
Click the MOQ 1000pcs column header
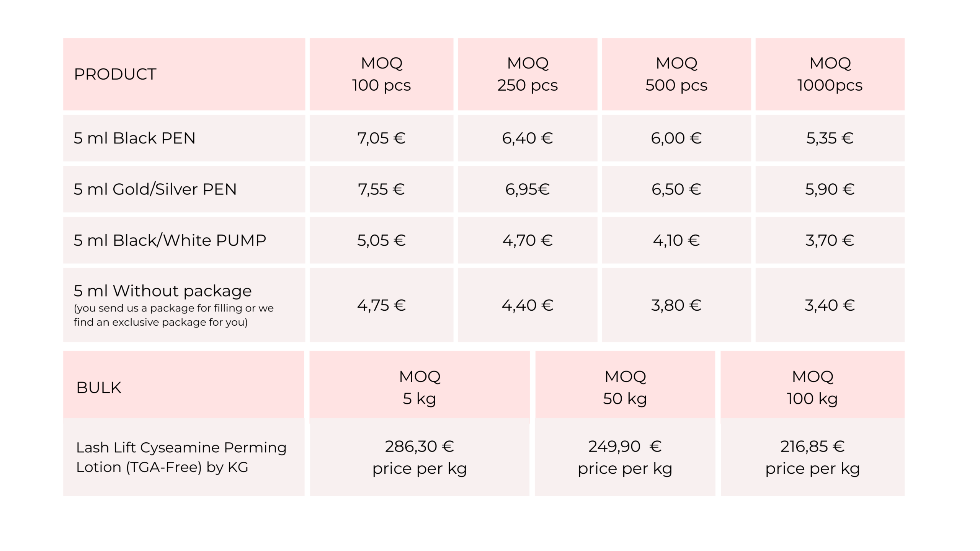(830, 74)
